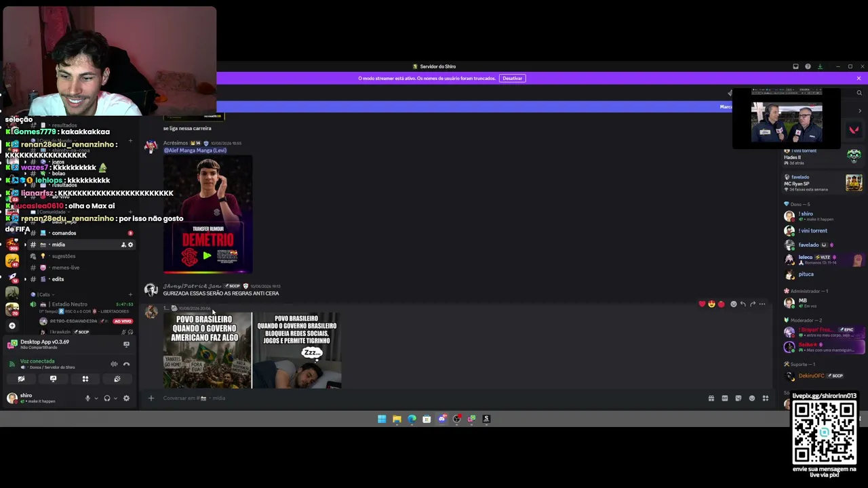Open File Explorer from taskbar
The width and height of the screenshot is (868, 488).
pos(397,419)
